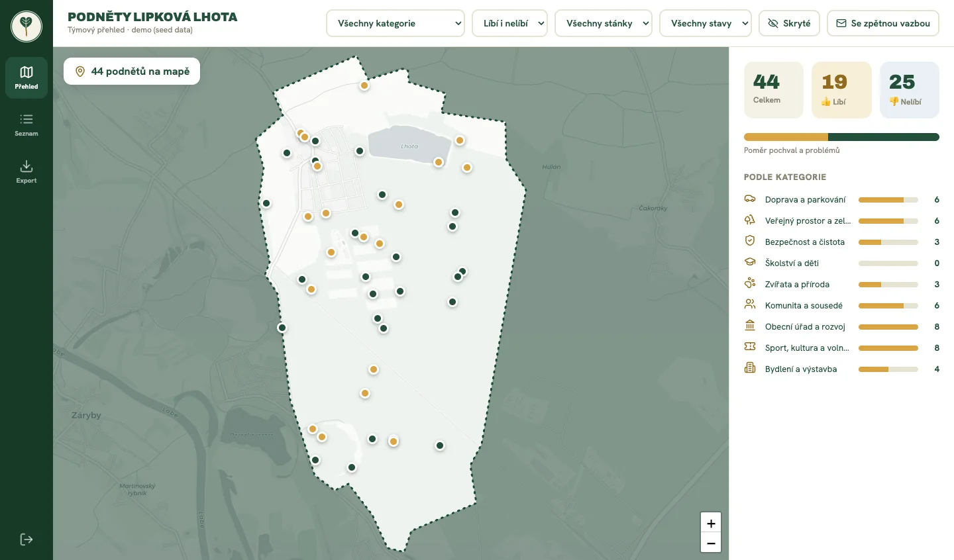This screenshot has width=954, height=560.
Task: Zoom out of the map
Action: (x=711, y=543)
